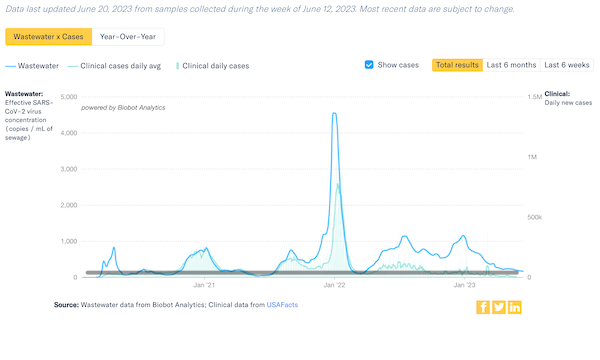The height and width of the screenshot is (360, 600).
Task: Show Last 6 months range
Action: pyautogui.click(x=511, y=65)
